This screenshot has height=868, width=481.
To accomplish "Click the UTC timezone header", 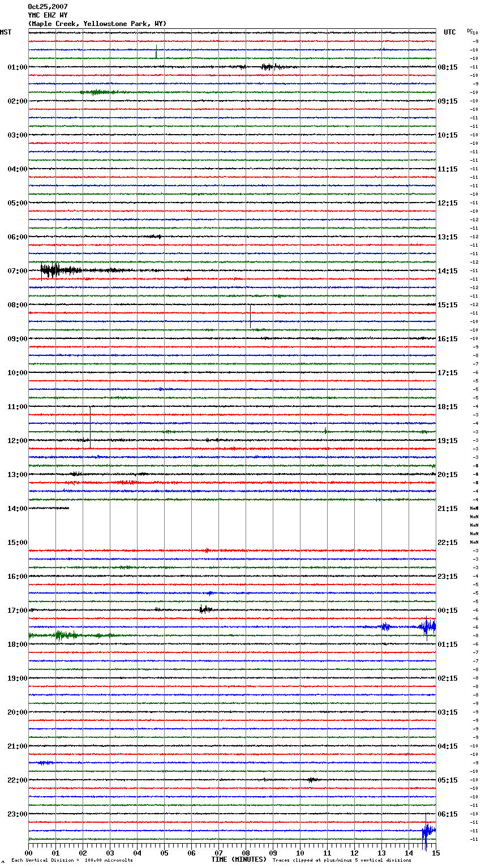I will tap(450, 32).
